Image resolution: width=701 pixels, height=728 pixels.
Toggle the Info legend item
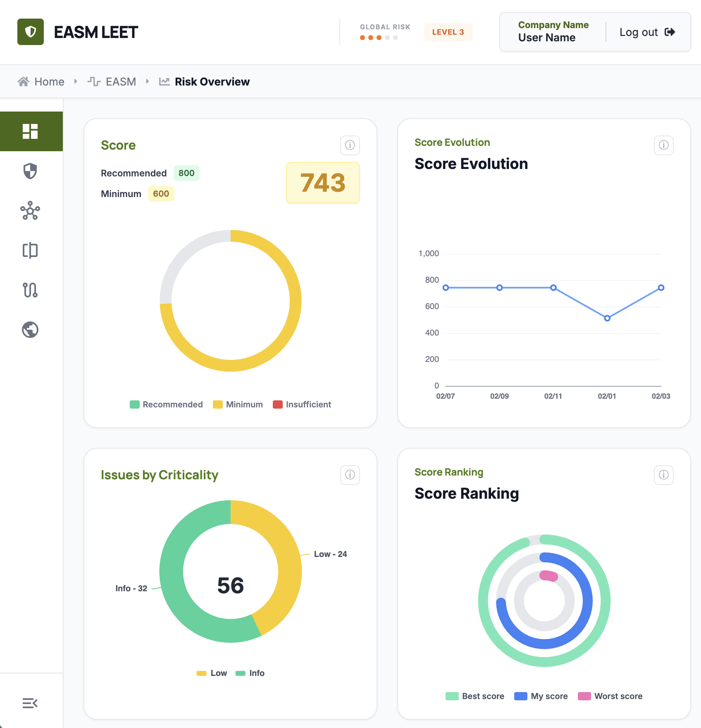[x=250, y=673]
